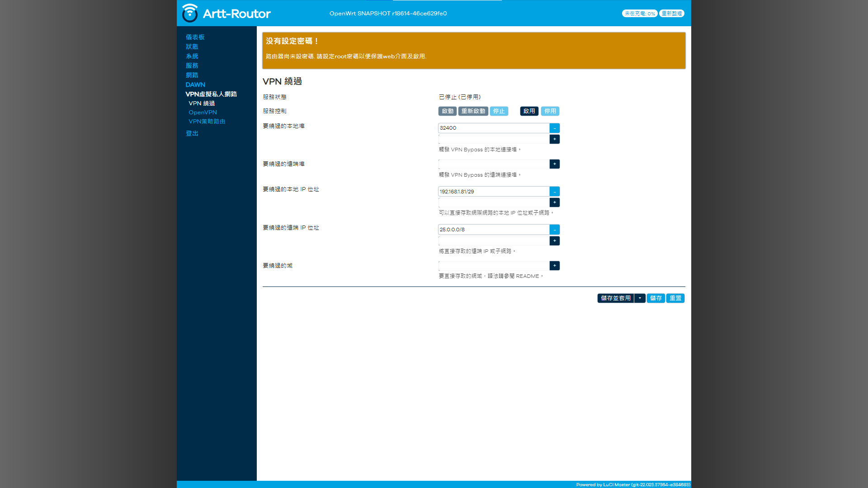This screenshot has width=868, height=488.
Task: Open 儀表板 dashboard menu
Action: (x=195, y=37)
